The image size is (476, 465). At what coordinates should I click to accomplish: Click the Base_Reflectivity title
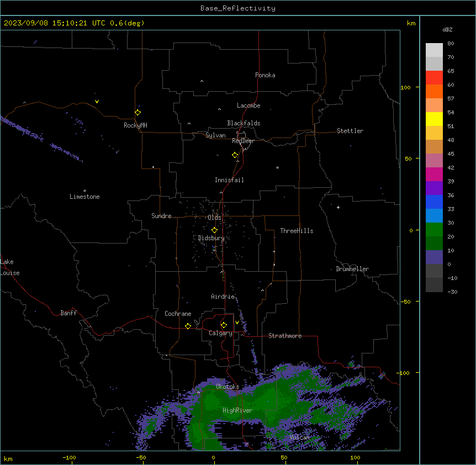(x=238, y=8)
